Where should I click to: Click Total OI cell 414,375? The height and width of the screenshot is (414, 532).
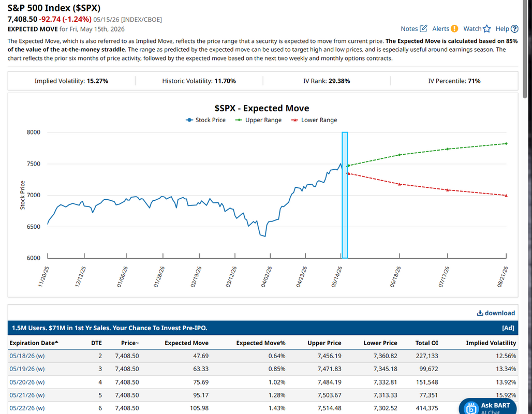(x=427, y=408)
